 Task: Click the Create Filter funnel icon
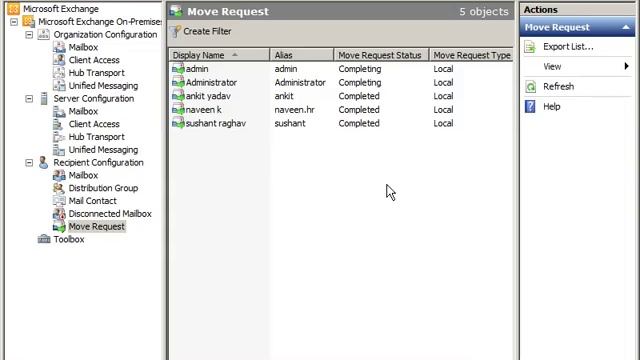(x=176, y=31)
